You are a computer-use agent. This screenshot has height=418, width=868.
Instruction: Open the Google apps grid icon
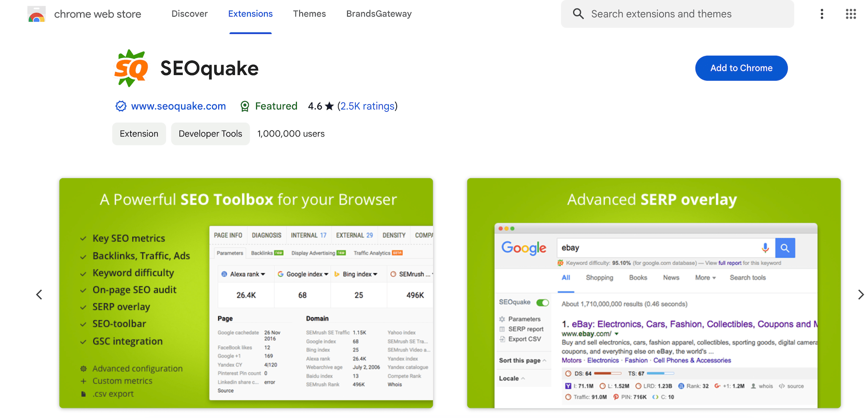851,14
